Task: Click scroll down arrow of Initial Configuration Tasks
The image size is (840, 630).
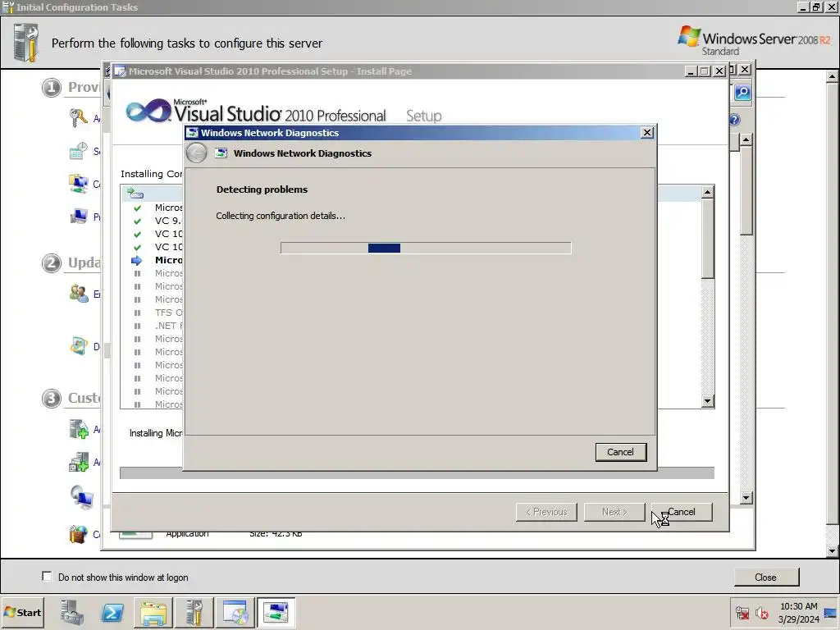Action: click(832, 550)
